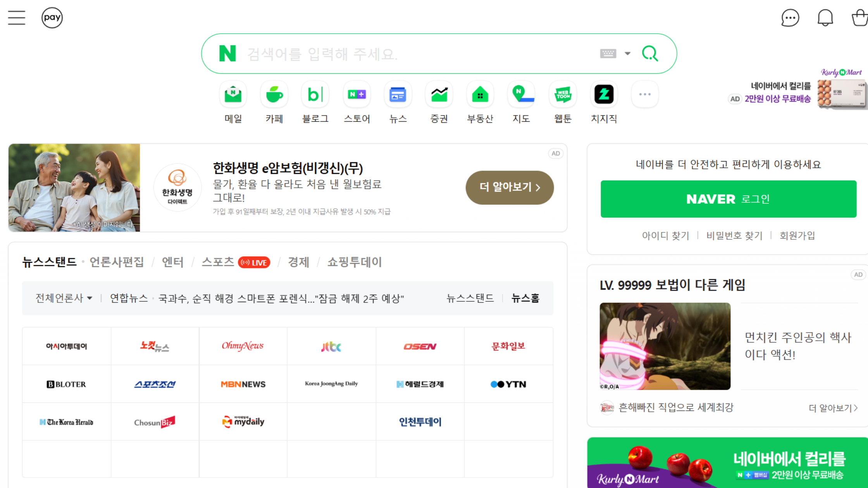Image resolution: width=868 pixels, height=488 pixels.
Task: Toggle the on-screen keyboard icon
Action: click(x=608, y=53)
